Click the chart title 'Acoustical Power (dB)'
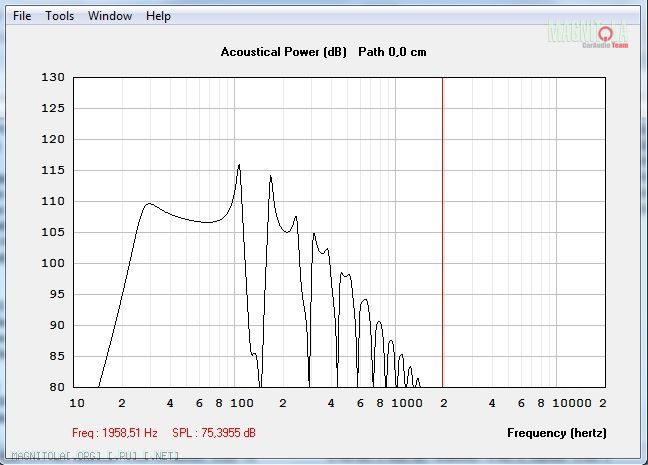This screenshot has height=465, width=648. pos(284,52)
